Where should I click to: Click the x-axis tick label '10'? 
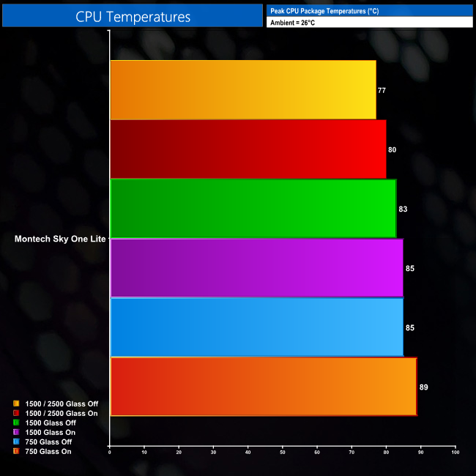[x=144, y=453]
